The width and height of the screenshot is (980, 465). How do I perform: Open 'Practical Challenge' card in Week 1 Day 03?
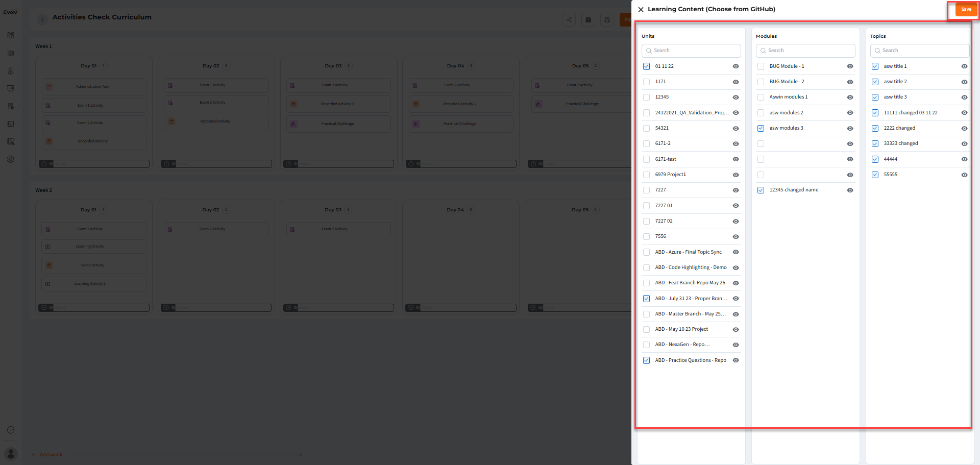[x=338, y=124]
